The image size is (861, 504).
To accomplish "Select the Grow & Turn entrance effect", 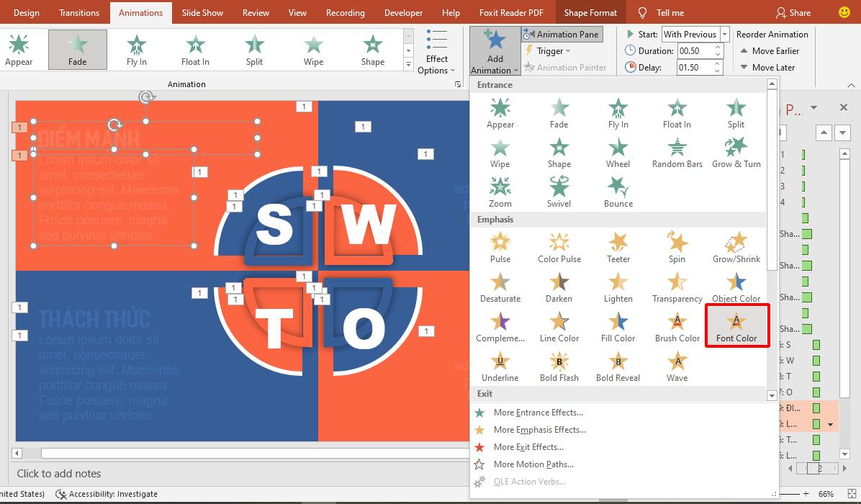I will 736,153.
